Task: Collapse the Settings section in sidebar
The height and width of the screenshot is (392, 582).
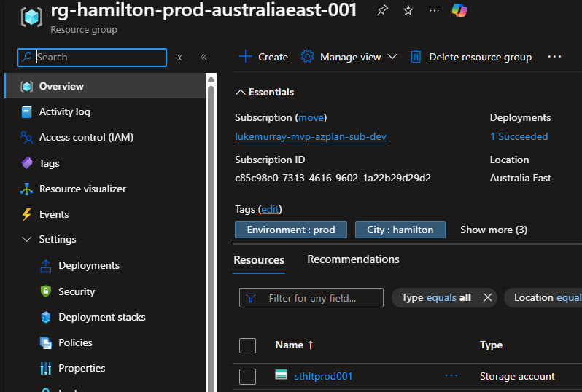Action: point(27,239)
